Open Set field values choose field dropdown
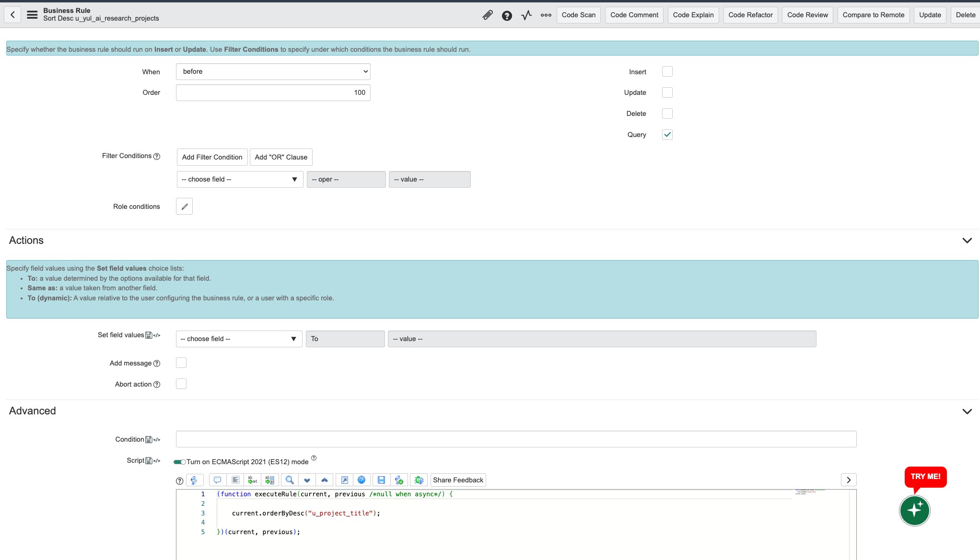980x560 pixels. click(239, 339)
